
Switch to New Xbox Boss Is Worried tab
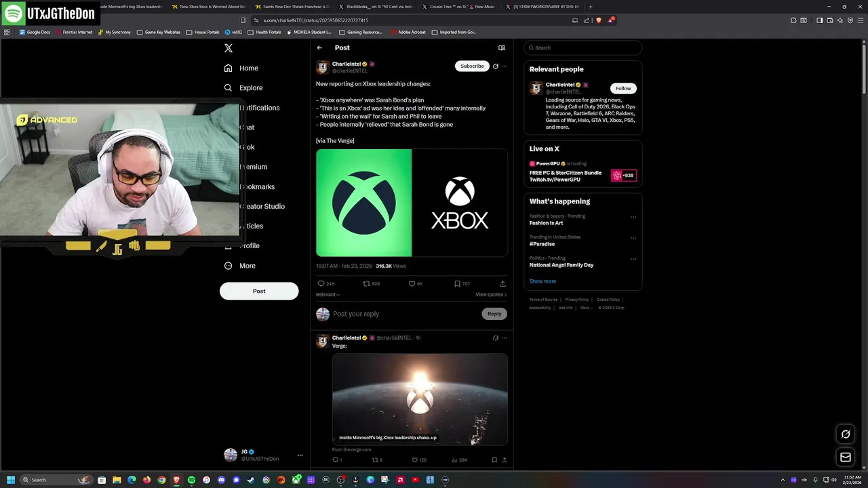point(209,7)
